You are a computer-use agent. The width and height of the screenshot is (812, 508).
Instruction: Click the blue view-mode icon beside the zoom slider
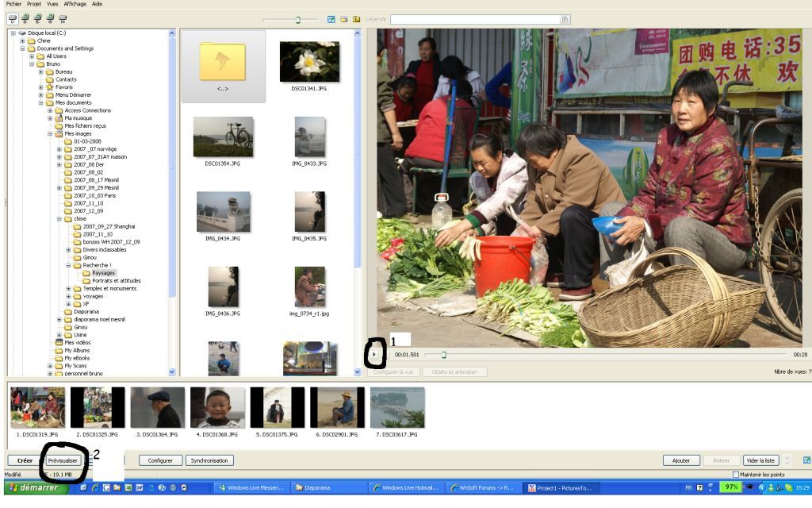pyautogui.click(x=331, y=19)
